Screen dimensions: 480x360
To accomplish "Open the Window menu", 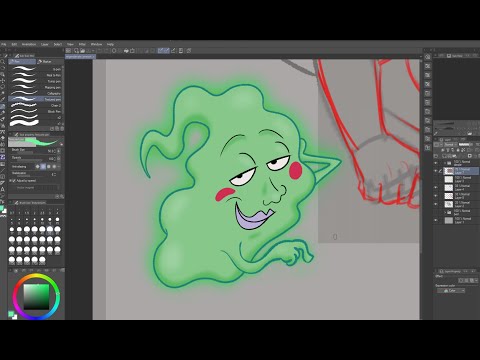I will [x=96, y=44].
